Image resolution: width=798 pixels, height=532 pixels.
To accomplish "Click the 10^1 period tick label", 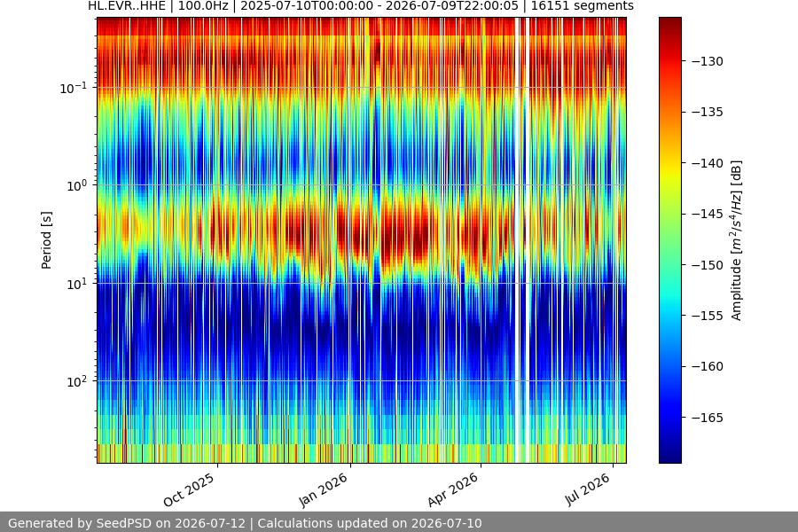I will (x=76, y=284).
